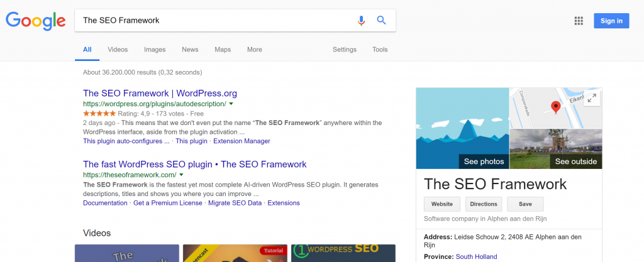Click the red map pin marker
The image size is (644, 262).
coord(555,107)
